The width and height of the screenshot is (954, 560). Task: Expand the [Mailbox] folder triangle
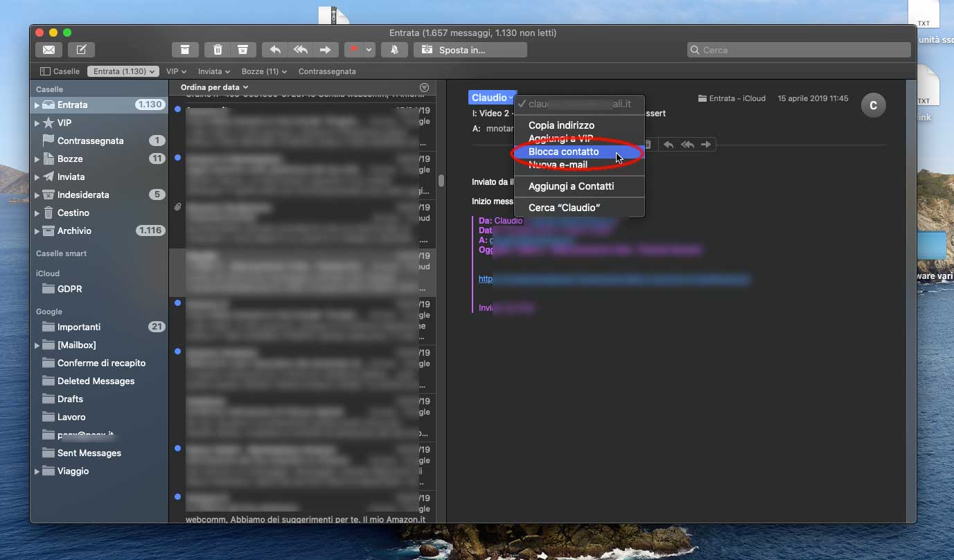(x=37, y=345)
